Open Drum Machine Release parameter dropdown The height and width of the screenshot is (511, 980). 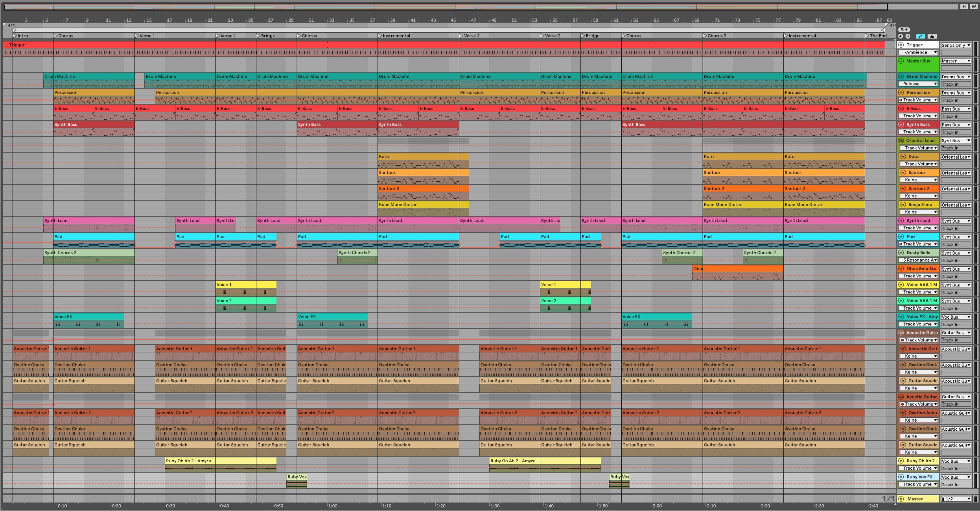(918, 84)
